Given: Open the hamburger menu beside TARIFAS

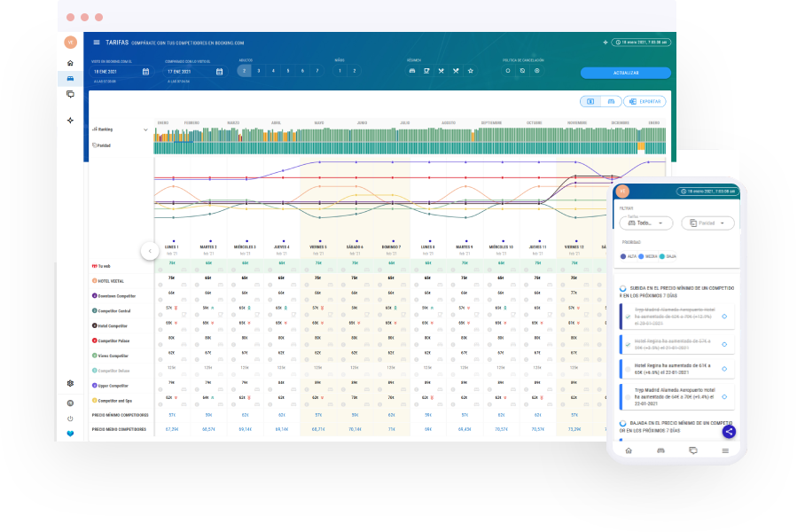Looking at the screenshot, I should click(97, 43).
